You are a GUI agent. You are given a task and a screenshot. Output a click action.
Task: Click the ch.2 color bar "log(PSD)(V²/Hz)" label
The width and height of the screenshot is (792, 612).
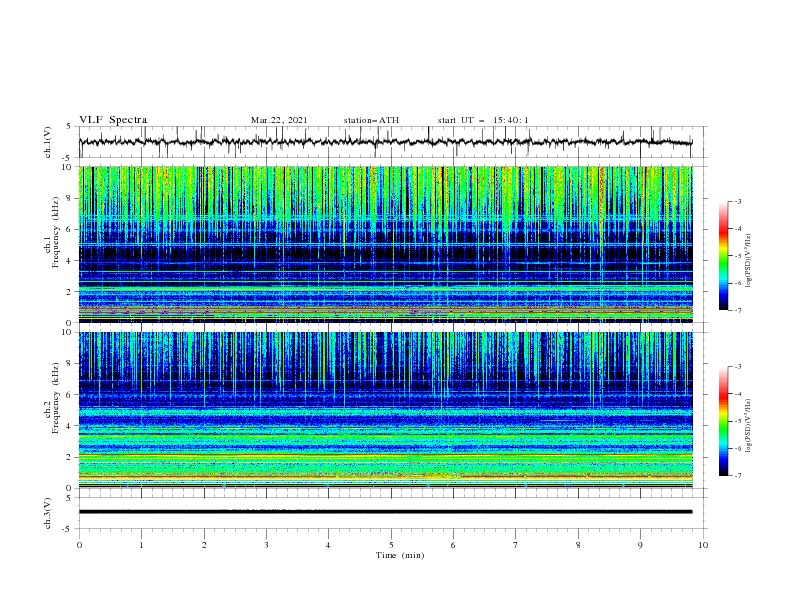point(749,425)
